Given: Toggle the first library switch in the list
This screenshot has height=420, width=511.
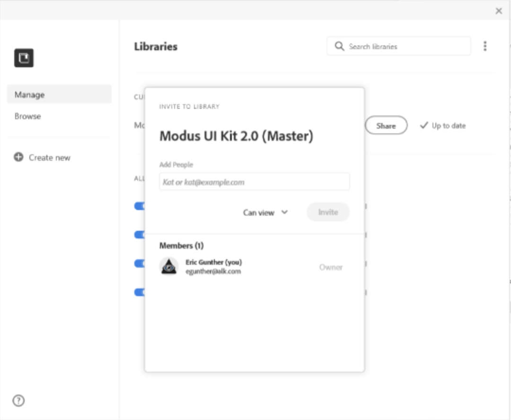Looking at the screenshot, I should click(140, 206).
